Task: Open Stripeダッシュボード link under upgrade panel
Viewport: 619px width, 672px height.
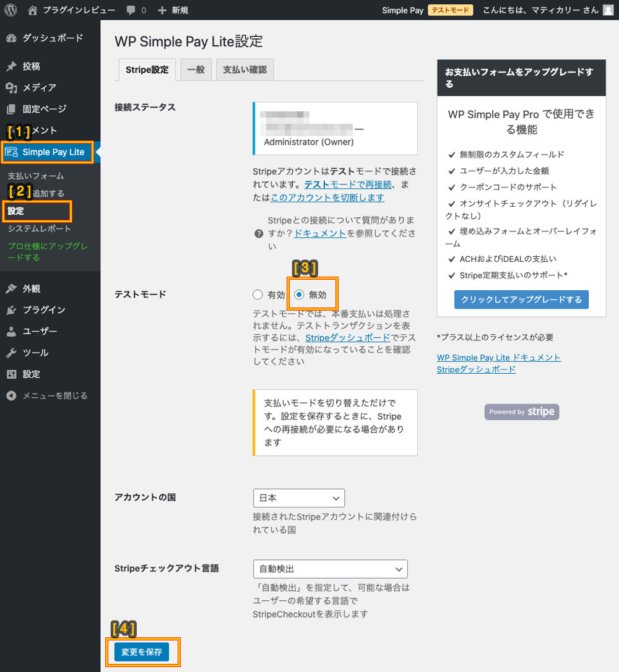Action: pos(476,369)
